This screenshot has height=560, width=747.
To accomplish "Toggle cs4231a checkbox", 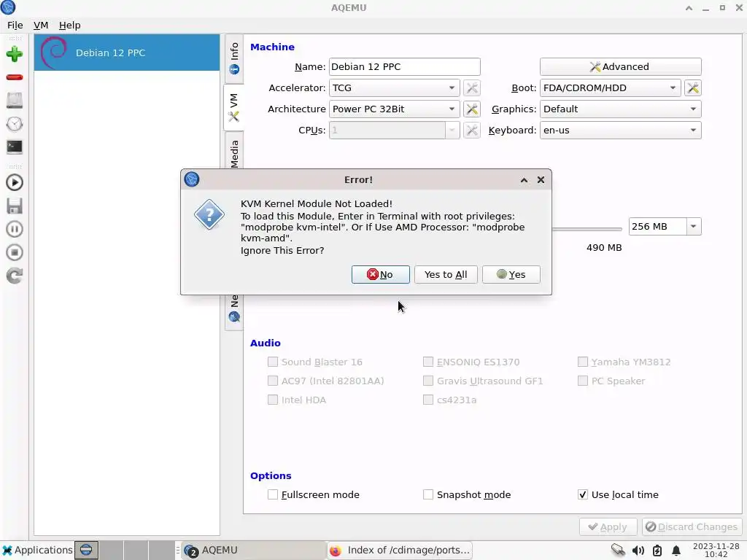I will (427, 400).
